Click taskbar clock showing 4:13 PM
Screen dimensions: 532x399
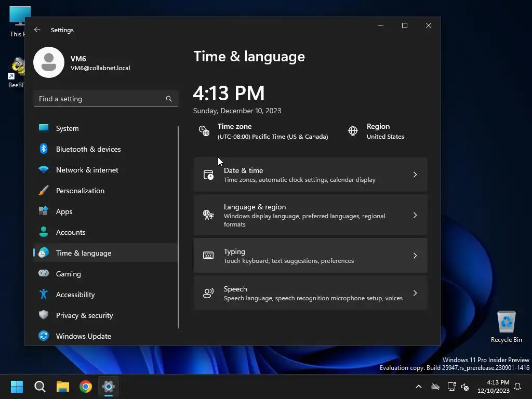pyautogui.click(x=494, y=387)
